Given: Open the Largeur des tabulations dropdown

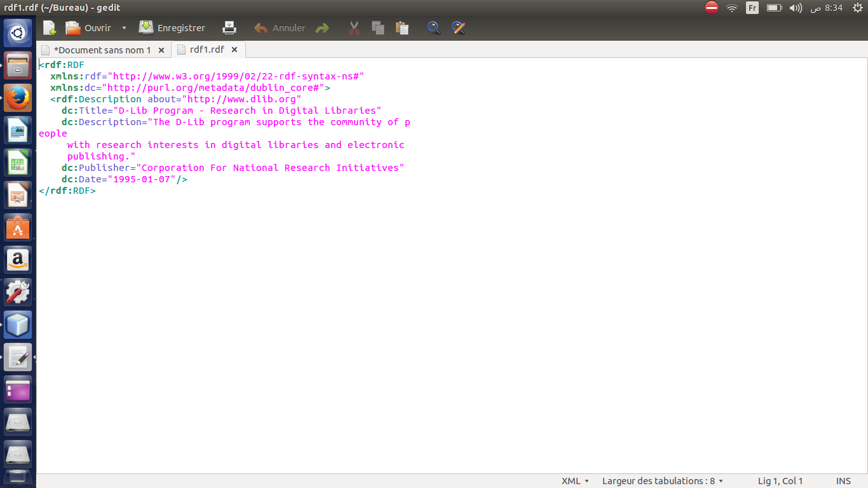Looking at the screenshot, I should 663,481.
